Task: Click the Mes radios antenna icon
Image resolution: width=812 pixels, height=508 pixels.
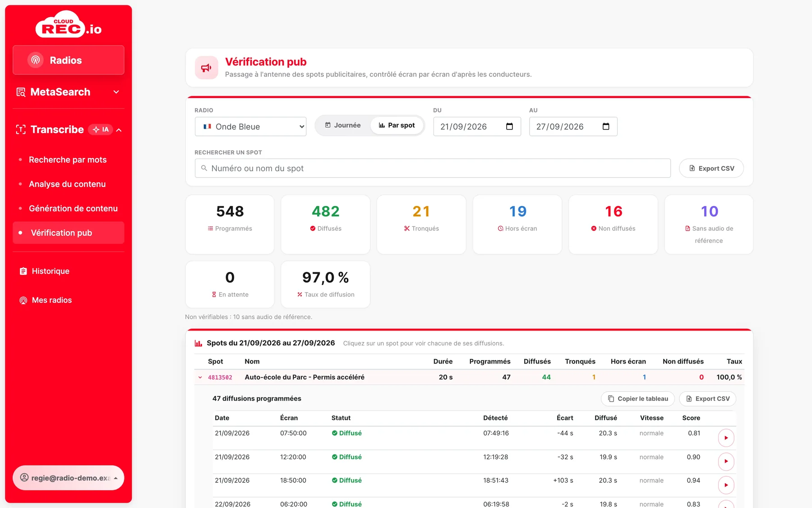Action: pos(23,300)
